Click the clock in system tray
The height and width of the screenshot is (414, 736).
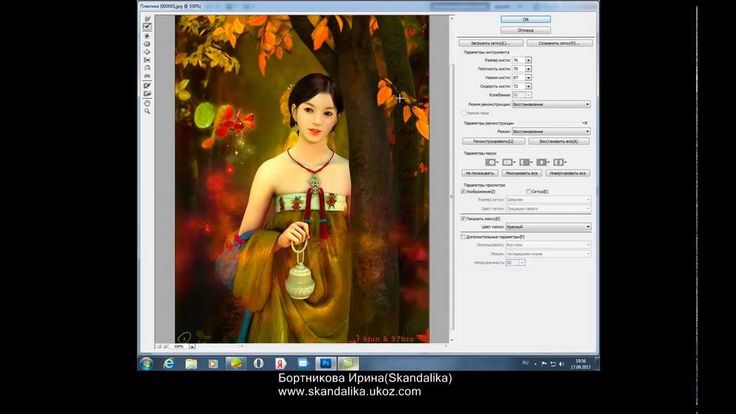point(581,364)
